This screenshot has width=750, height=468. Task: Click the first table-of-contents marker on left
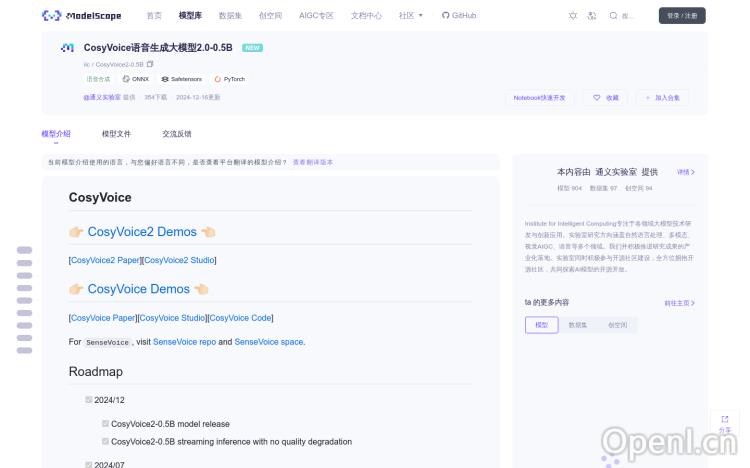[x=24, y=250]
